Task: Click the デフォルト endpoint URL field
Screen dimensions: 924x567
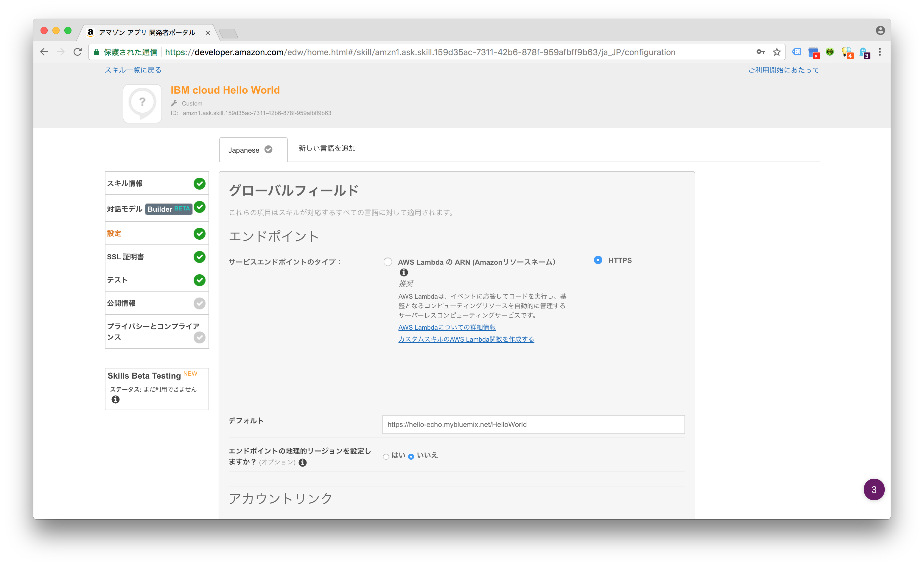Action: pos(533,425)
